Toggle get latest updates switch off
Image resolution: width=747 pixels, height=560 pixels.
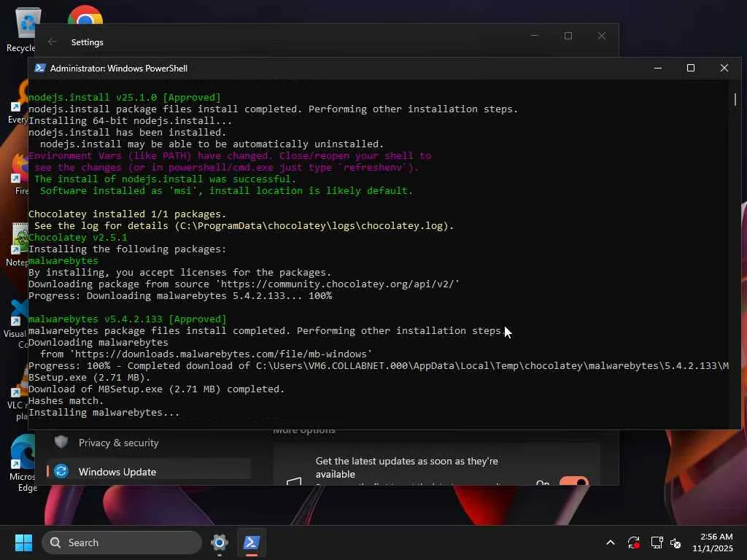pyautogui.click(x=573, y=481)
